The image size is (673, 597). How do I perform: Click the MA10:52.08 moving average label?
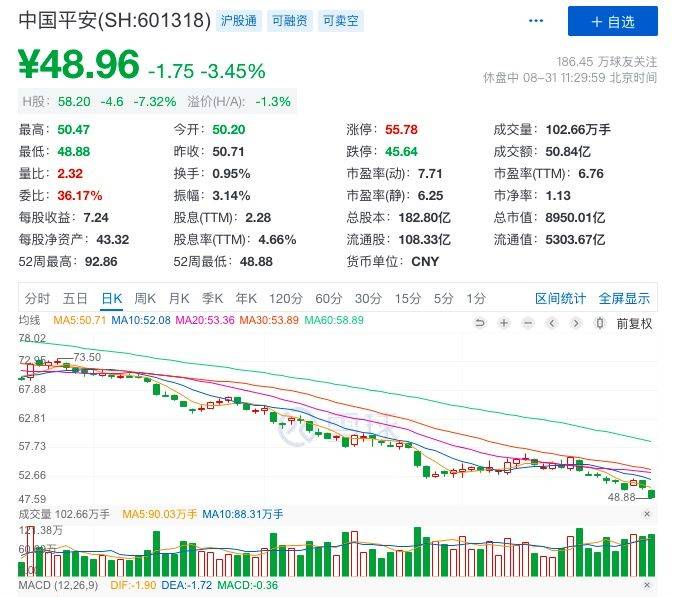pos(141,320)
